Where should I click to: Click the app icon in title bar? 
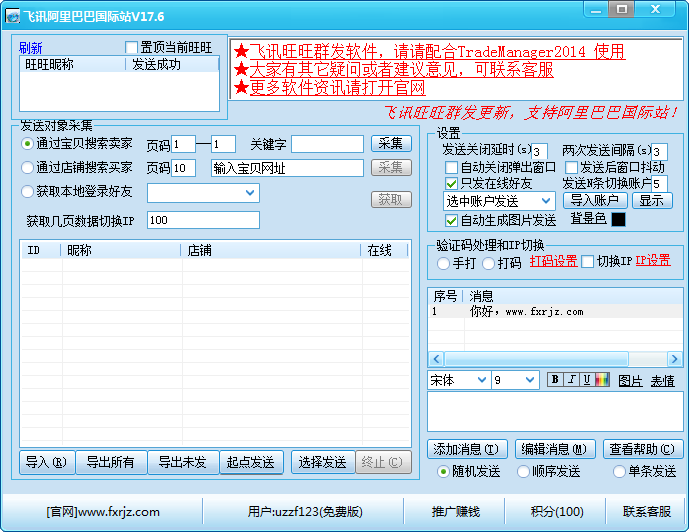click(12, 16)
